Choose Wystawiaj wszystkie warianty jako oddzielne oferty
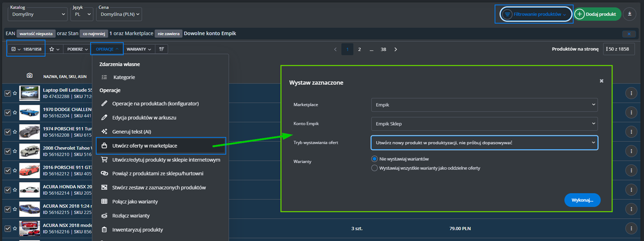 [374, 168]
